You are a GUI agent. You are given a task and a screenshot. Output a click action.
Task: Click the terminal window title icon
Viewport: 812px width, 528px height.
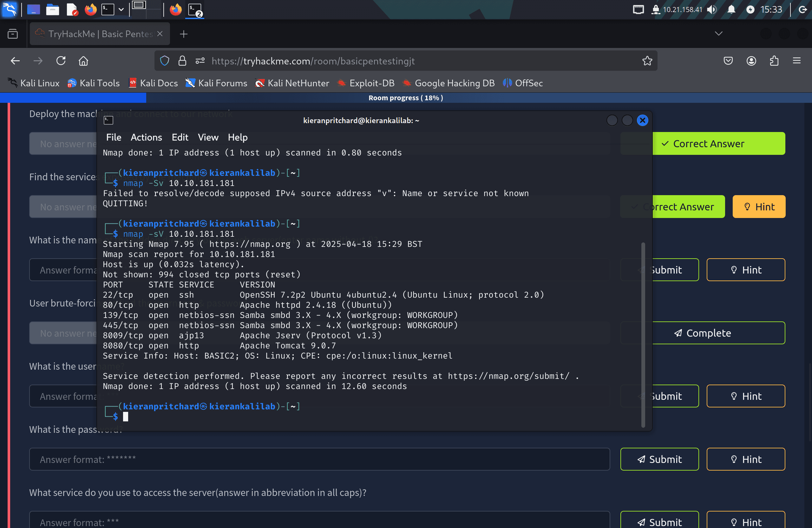(108, 120)
